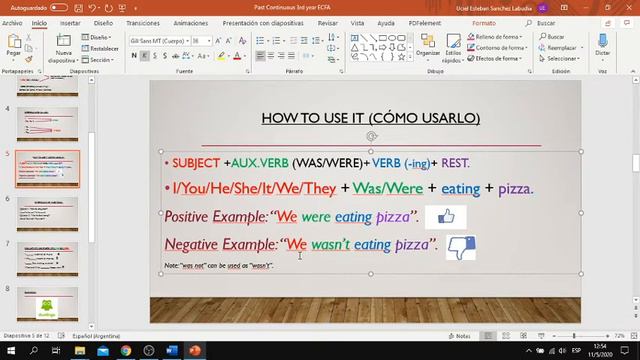
Task: Select the oval shape in the gallery
Action: pos(392,38)
